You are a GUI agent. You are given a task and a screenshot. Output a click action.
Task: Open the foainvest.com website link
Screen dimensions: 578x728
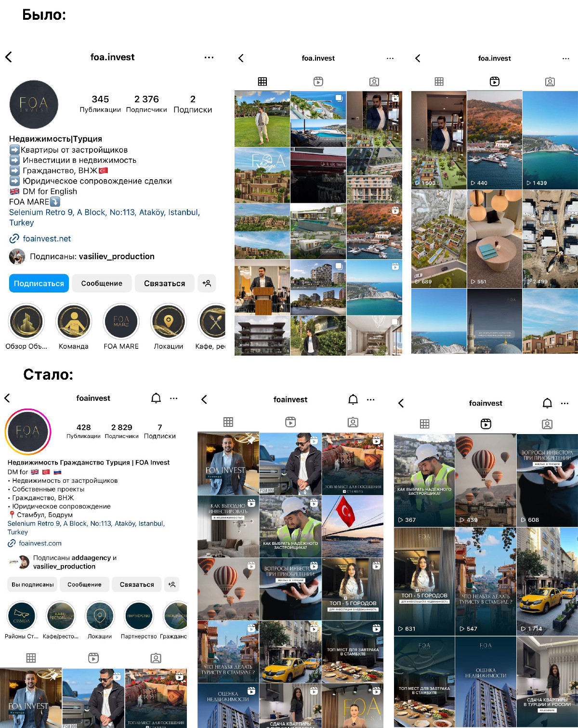tap(40, 543)
